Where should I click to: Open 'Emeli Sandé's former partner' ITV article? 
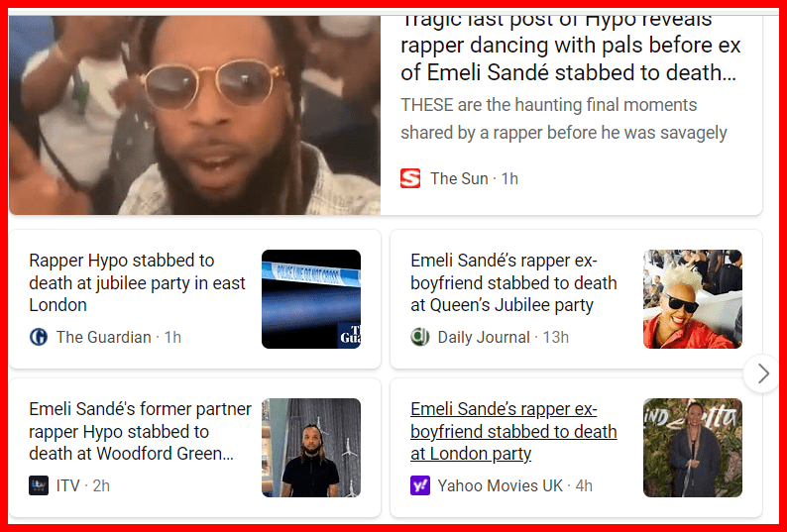point(140,431)
